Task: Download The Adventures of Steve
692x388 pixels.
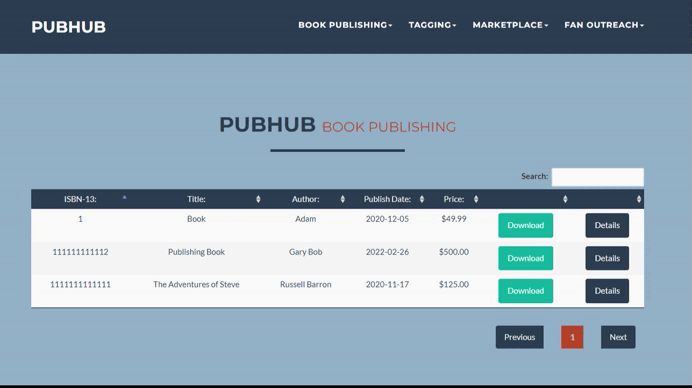Action: pos(526,291)
